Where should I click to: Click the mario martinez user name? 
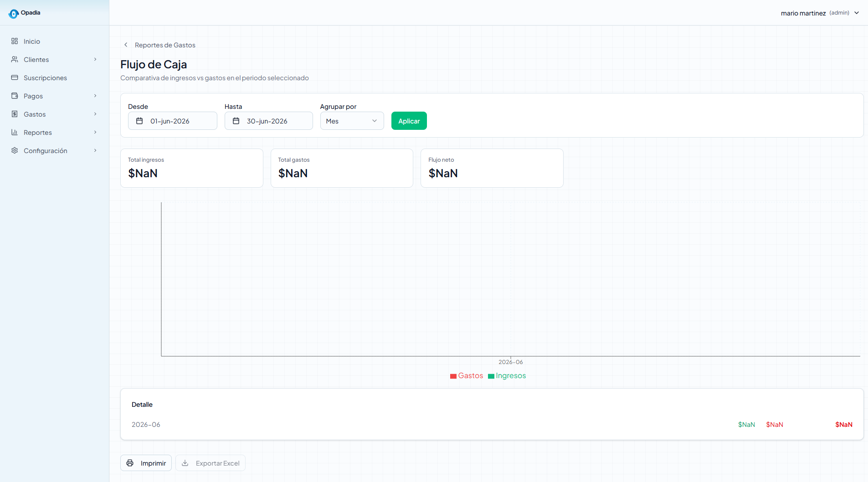803,13
